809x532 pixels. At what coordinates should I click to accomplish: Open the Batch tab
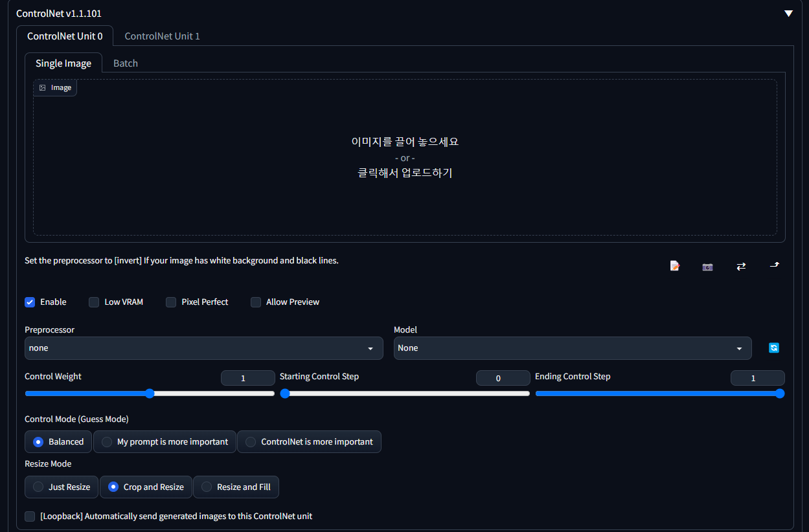(x=125, y=63)
